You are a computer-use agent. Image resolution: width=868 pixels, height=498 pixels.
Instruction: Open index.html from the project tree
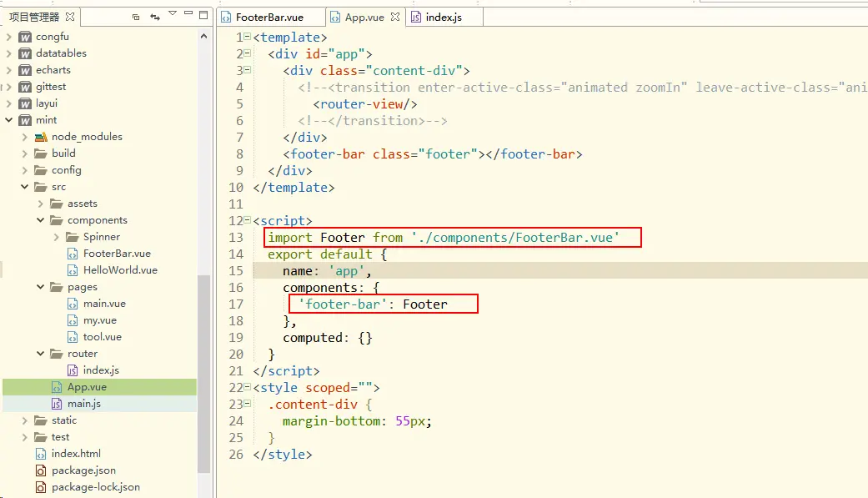click(76, 454)
